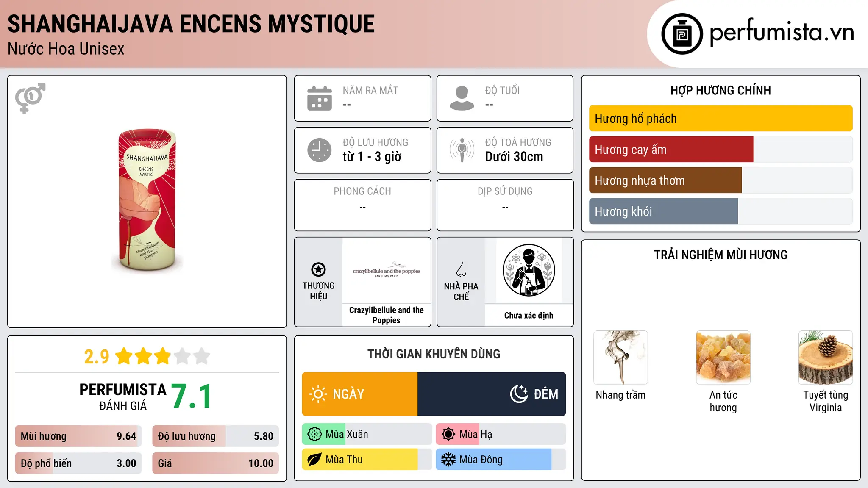Click the five-star rating row

pos(163,356)
